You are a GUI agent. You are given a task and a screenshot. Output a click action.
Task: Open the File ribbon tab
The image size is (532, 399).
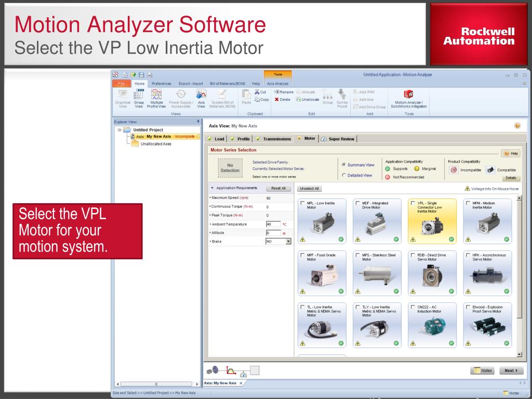pyautogui.click(x=122, y=84)
